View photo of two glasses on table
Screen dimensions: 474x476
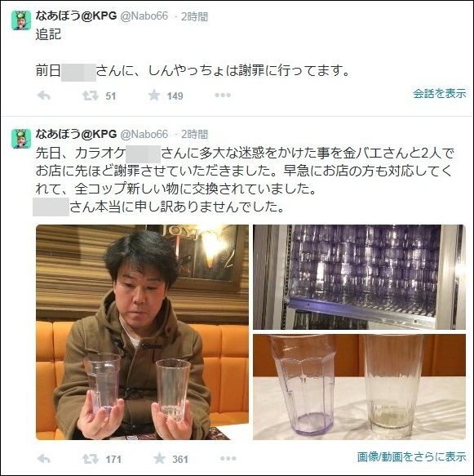[x=359, y=387]
